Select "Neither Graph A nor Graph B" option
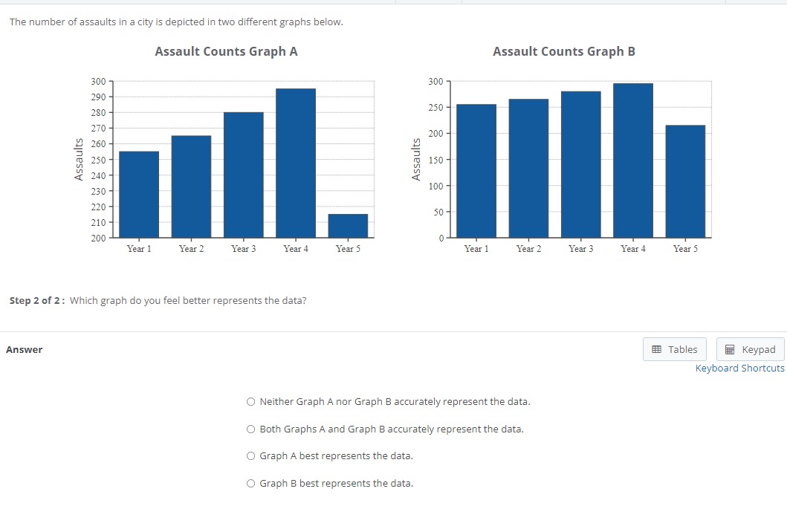Viewport: 787px width, 532px height. pos(250,401)
